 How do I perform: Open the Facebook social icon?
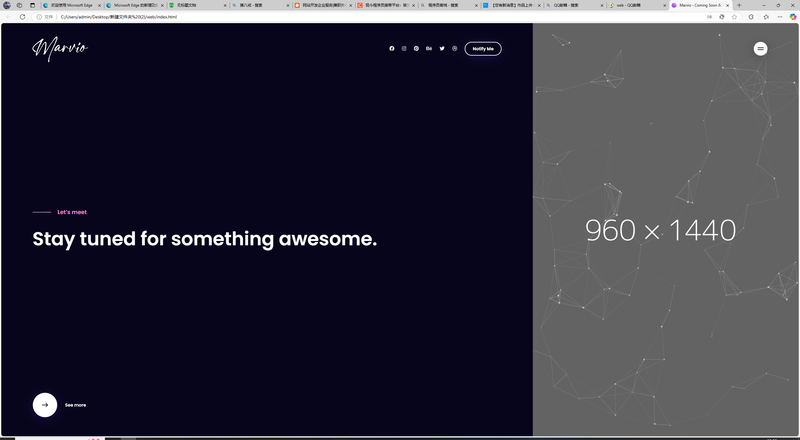pyautogui.click(x=392, y=48)
